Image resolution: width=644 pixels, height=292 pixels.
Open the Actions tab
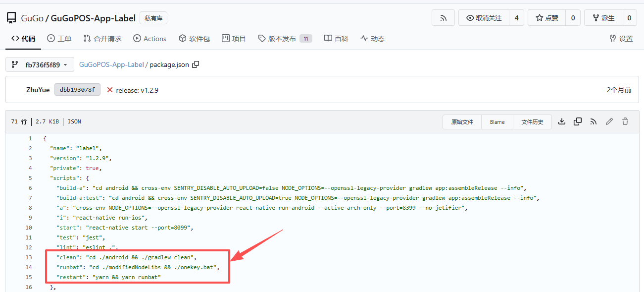[x=149, y=39]
